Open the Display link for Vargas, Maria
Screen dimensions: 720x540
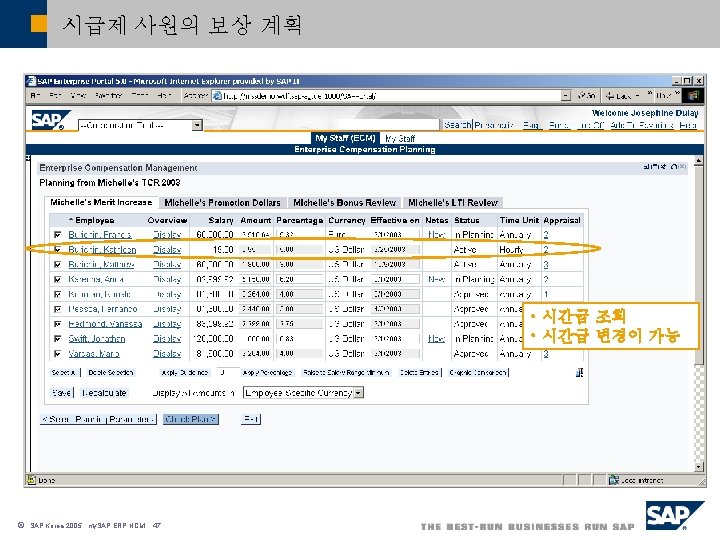click(167, 354)
